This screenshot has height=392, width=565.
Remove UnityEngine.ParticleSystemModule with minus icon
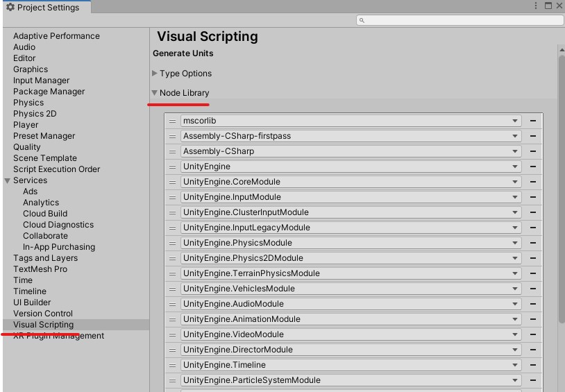tap(532, 380)
